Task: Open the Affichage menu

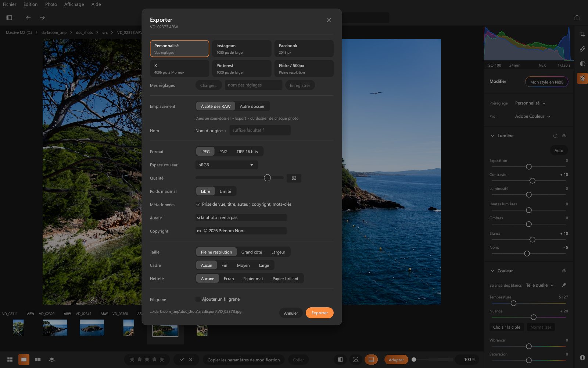Action: 74,4
